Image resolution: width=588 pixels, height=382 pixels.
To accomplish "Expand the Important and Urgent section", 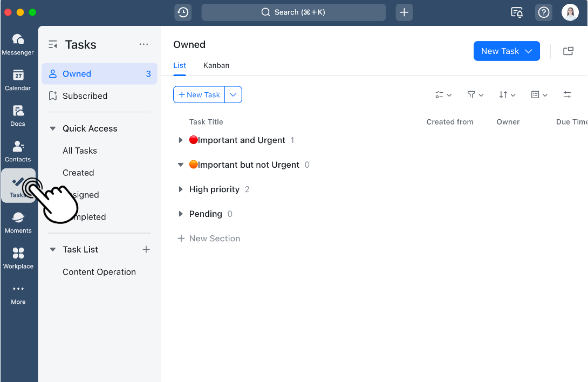I will pos(181,140).
